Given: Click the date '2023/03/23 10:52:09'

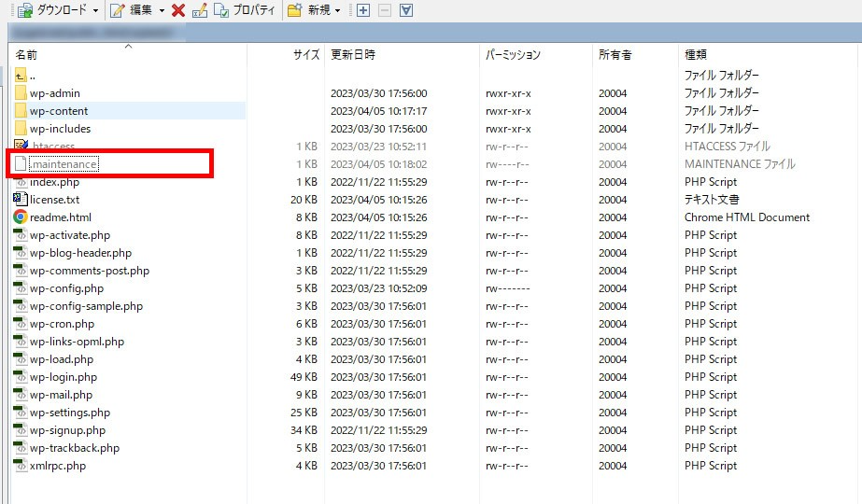Looking at the screenshot, I should [x=379, y=288].
